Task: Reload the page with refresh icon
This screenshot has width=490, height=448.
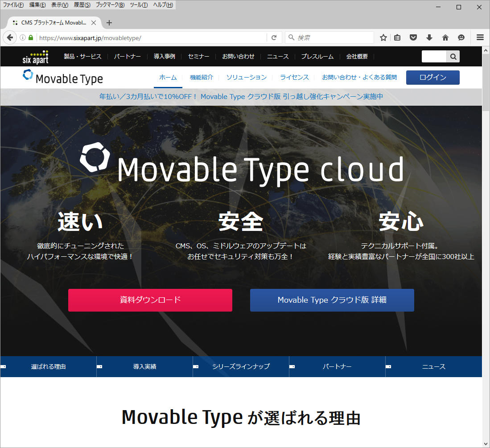Action: tap(274, 38)
